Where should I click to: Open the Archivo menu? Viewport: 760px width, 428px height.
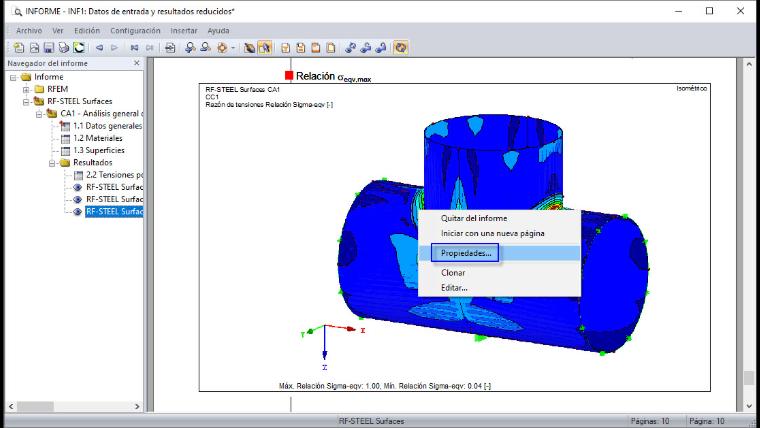click(x=29, y=31)
